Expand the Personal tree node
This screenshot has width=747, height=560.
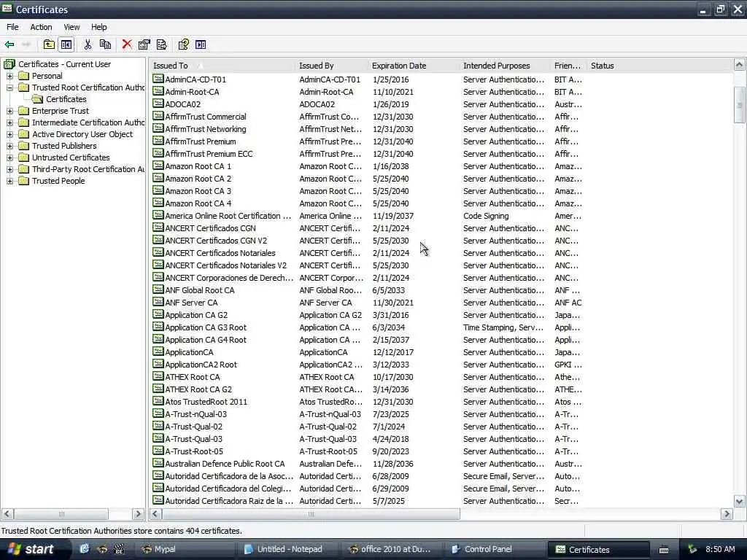(9, 76)
